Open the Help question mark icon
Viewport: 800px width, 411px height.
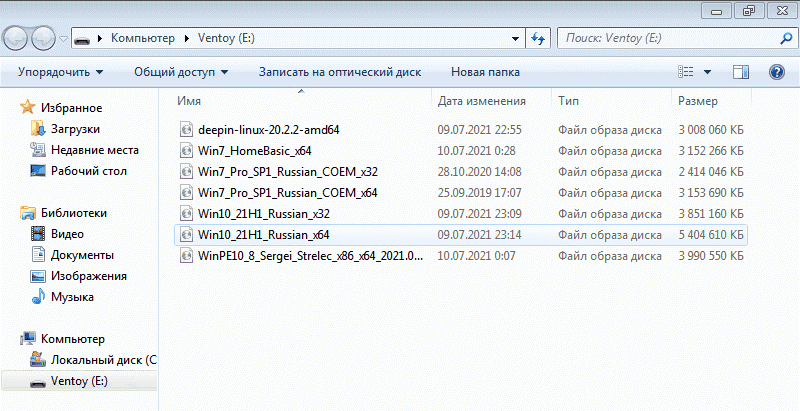pos(775,72)
